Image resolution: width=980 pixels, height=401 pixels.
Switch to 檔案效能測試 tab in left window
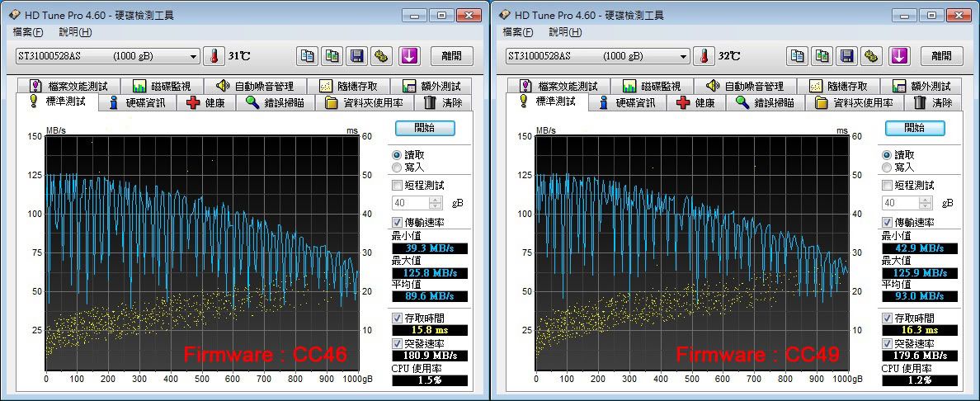(x=68, y=86)
